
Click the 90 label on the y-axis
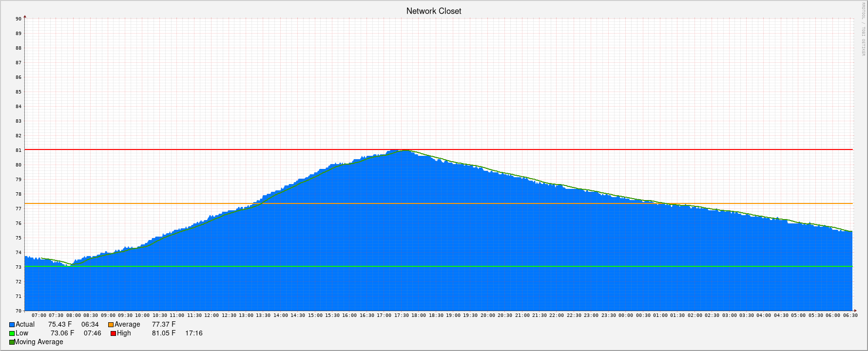[x=19, y=19]
